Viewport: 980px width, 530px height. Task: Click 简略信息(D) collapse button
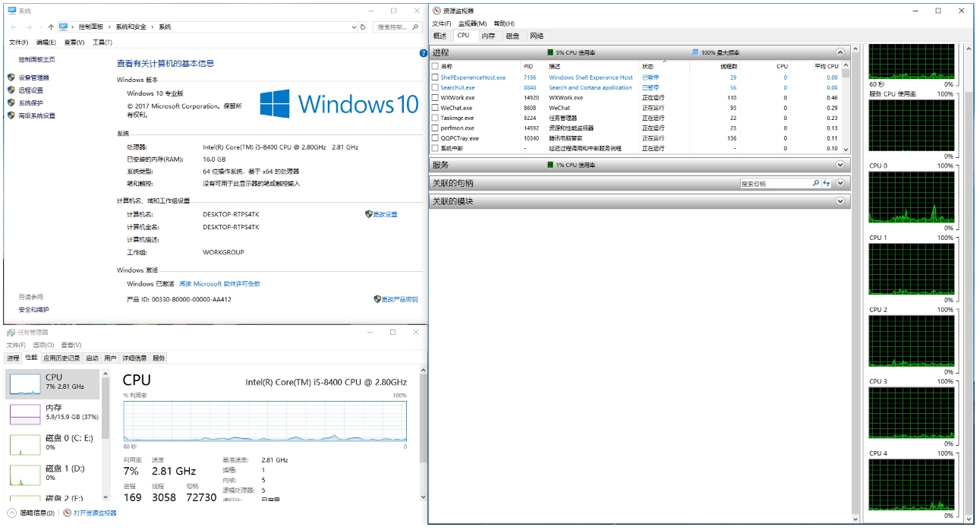tap(31, 513)
